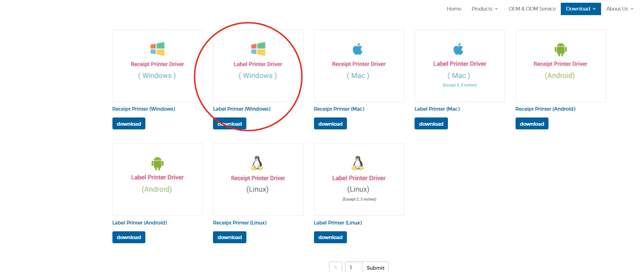The height and width of the screenshot is (272, 644).
Task: Click the Receipt Printer (Linux) link
Action: pyautogui.click(x=240, y=223)
